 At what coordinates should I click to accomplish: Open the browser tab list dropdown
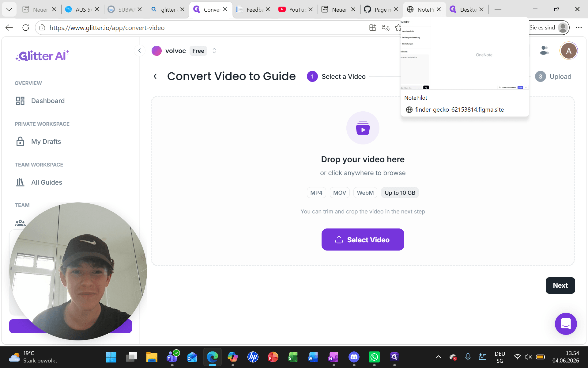(x=9, y=10)
